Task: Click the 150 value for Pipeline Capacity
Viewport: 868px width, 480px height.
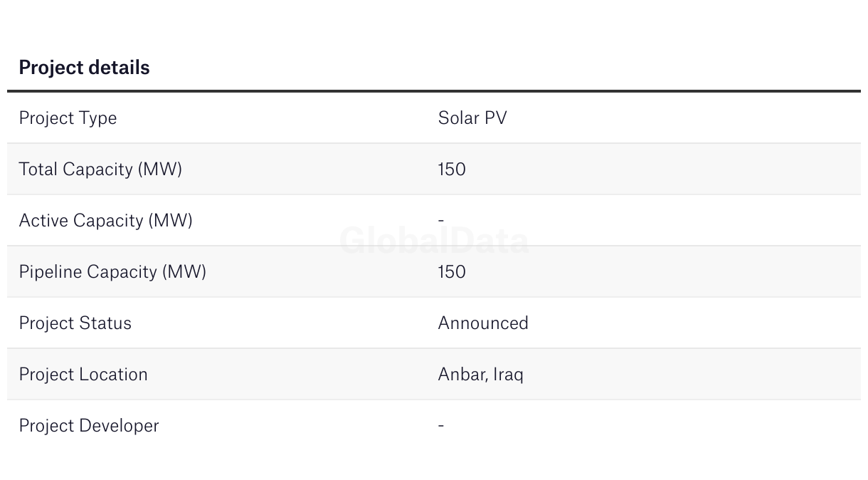Action: click(x=452, y=272)
